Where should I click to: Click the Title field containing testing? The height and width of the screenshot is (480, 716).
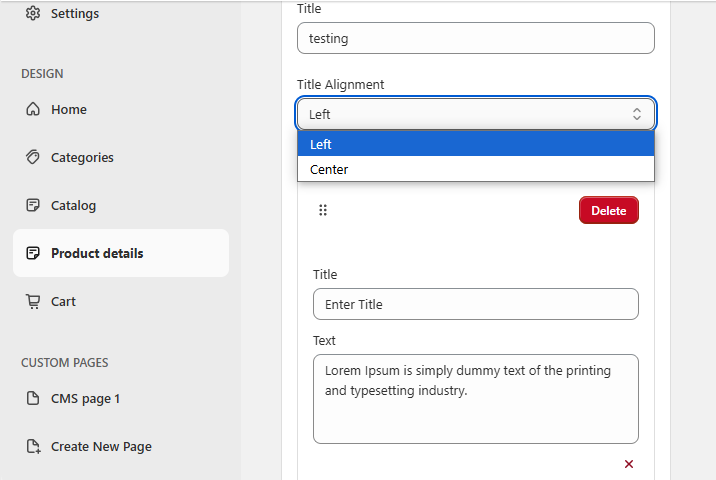point(476,38)
